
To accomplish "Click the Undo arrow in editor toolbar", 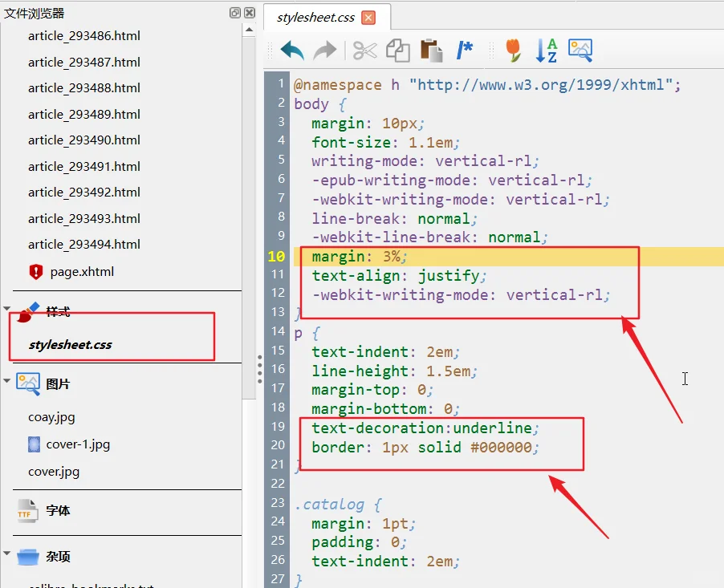I will [x=292, y=51].
